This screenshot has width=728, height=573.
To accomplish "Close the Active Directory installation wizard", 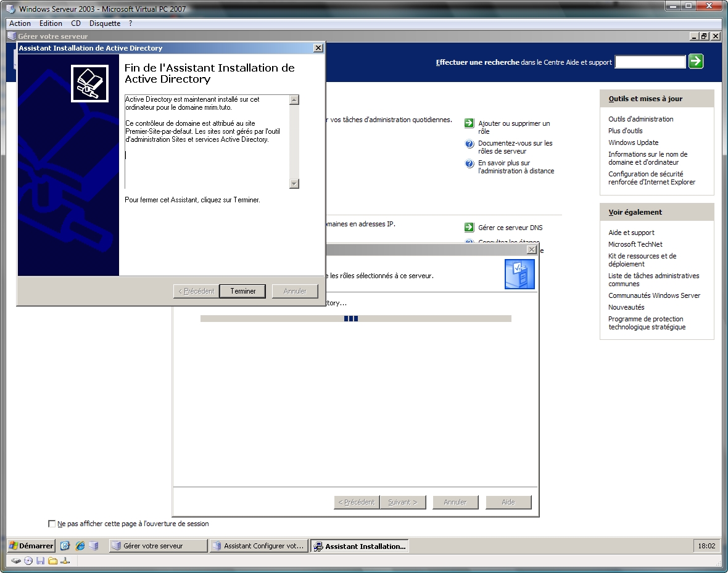I will (x=318, y=48).
